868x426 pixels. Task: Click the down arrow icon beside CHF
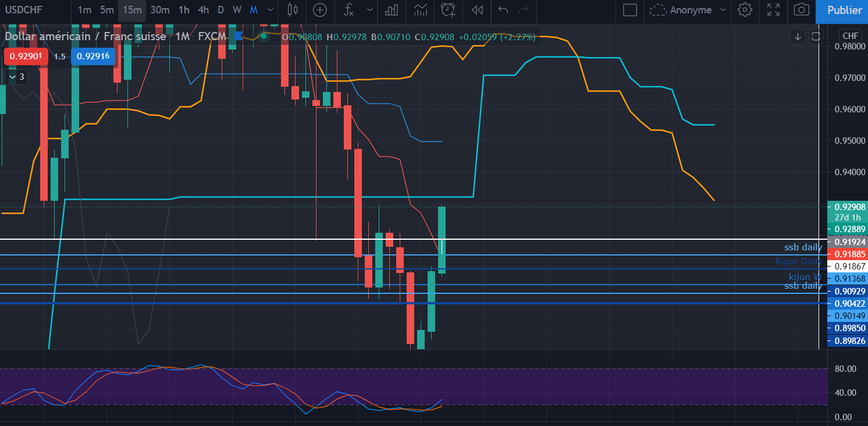pos(798,37)
